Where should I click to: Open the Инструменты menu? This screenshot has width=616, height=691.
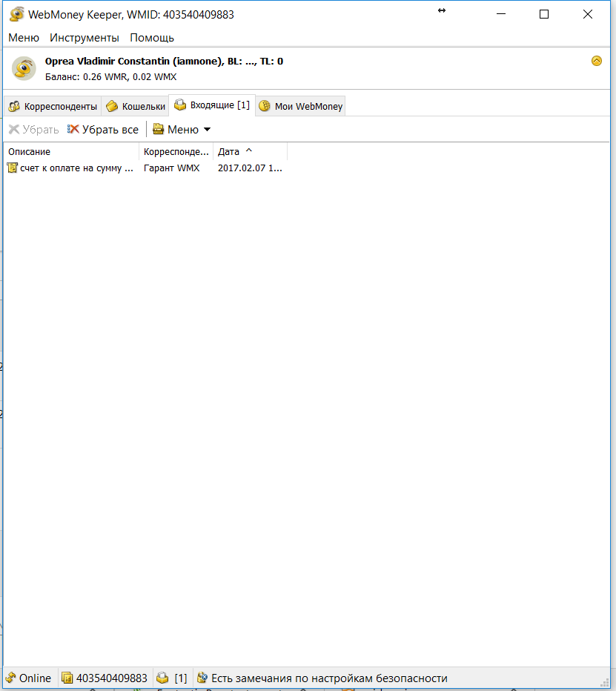pos(84,38)
